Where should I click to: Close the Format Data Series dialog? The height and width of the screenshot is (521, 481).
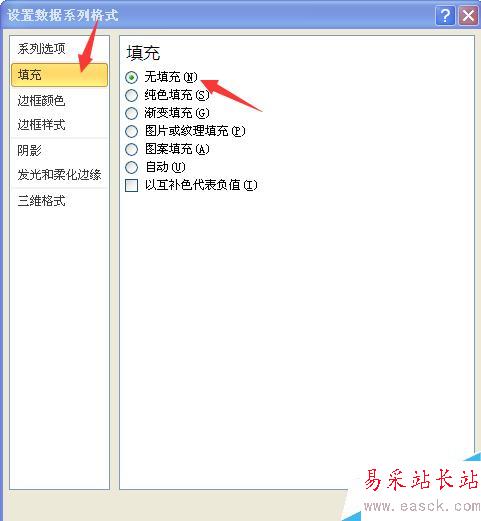(468, 15)
